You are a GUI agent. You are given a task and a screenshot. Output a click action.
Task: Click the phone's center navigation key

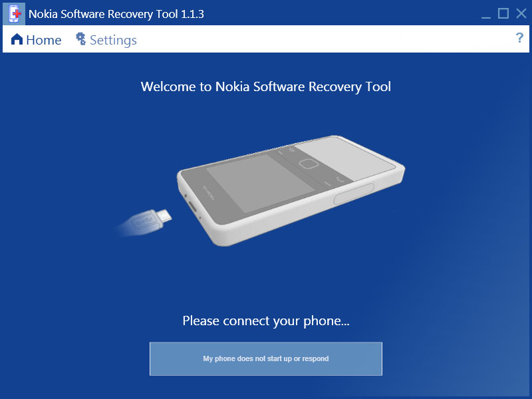[x=308, y=164]
